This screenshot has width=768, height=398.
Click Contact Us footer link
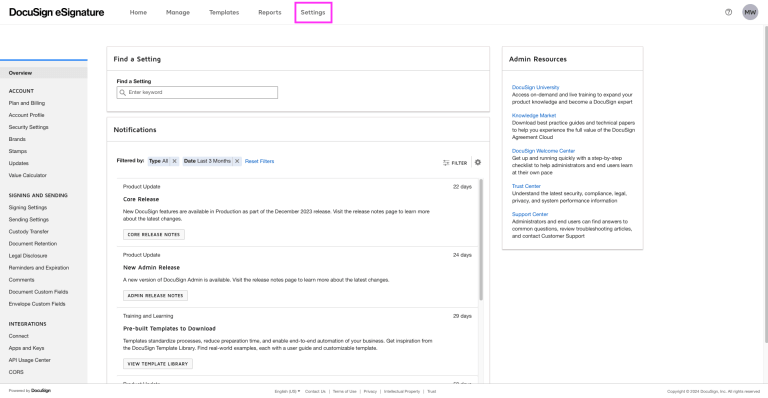coord(315,392)
